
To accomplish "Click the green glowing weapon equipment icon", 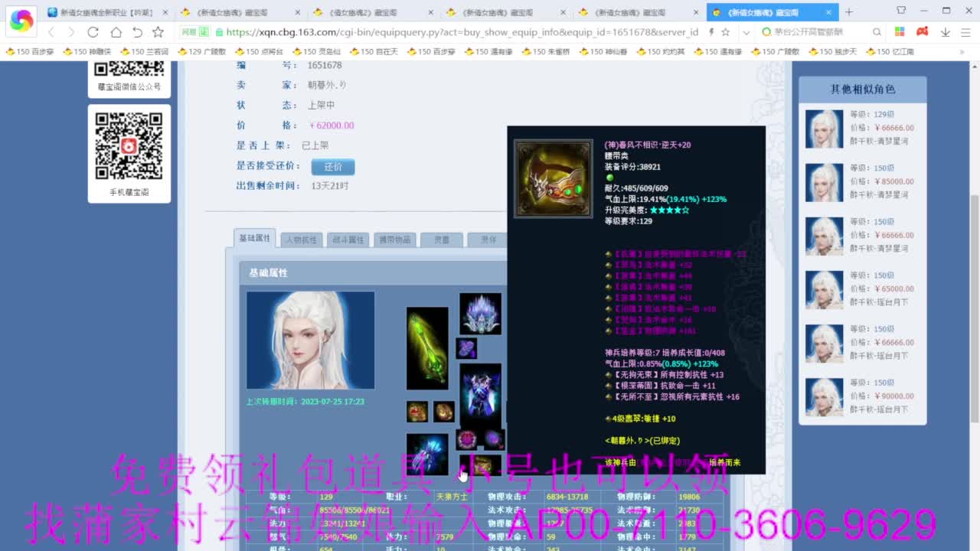I will click(x=427, y=348).
